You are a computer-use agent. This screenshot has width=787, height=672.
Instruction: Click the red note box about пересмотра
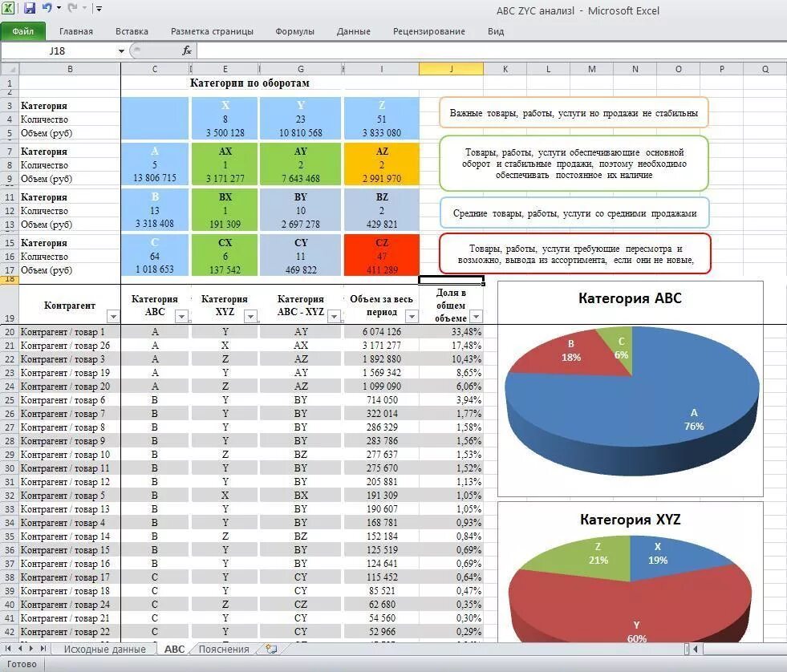(575, 254)
